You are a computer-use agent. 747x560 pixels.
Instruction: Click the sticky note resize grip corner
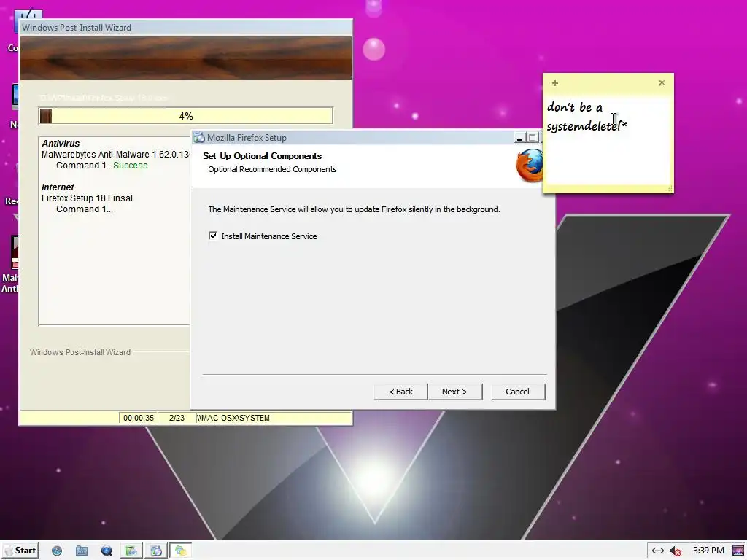670,189
